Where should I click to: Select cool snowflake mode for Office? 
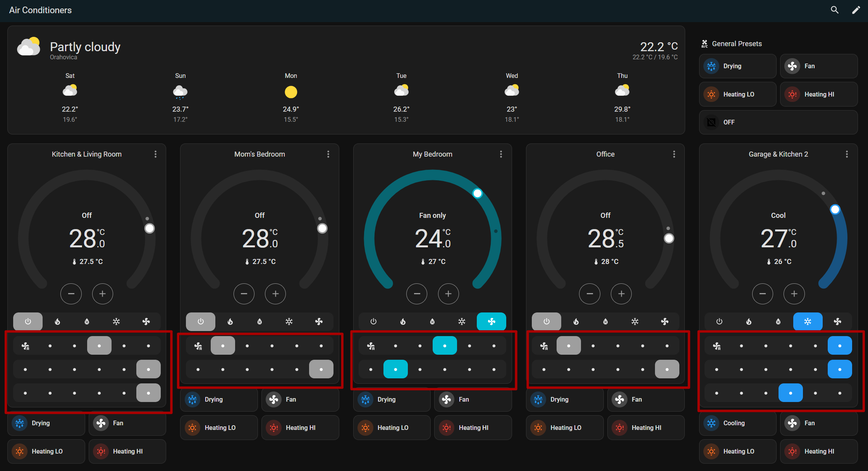click(635, 321)
